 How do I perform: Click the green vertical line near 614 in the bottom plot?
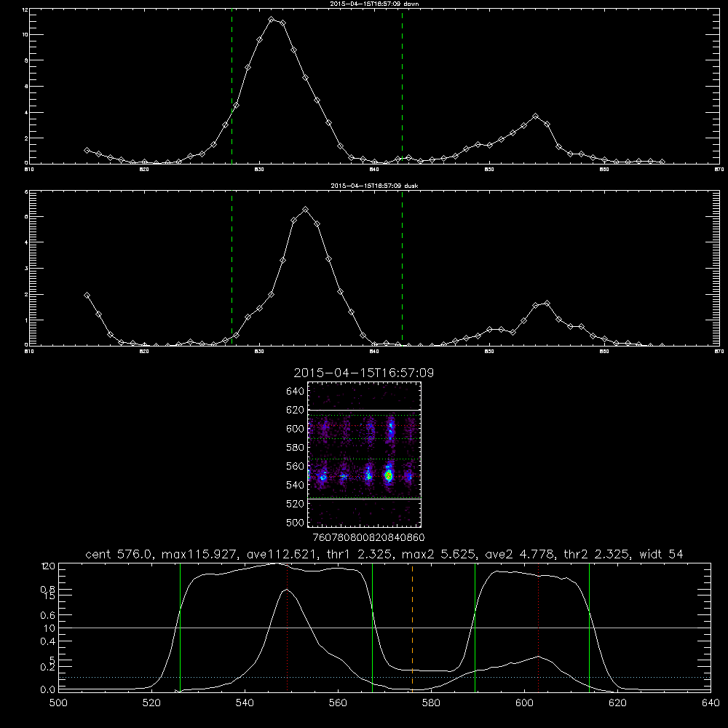coord(589,628)
